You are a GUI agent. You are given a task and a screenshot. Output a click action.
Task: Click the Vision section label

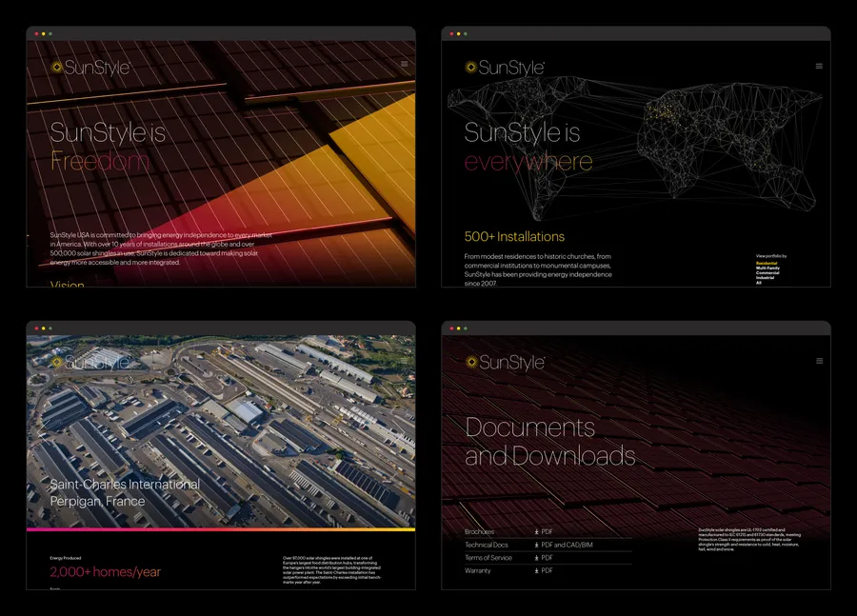click(67, 286)
